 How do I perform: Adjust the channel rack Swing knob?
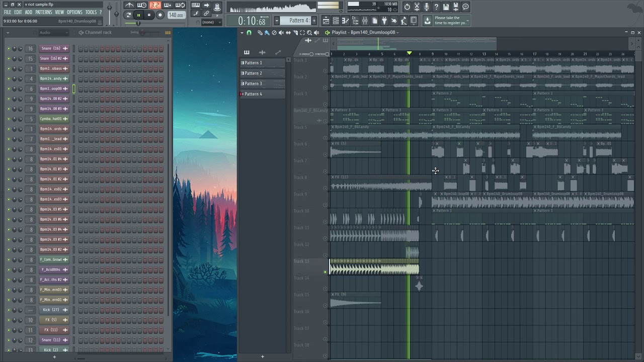click(x=142, y=33)
